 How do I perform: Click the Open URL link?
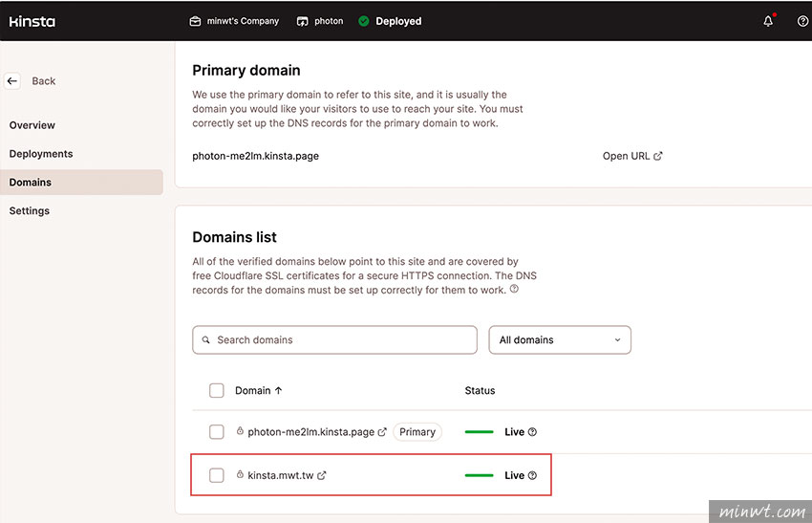[632, 156]
